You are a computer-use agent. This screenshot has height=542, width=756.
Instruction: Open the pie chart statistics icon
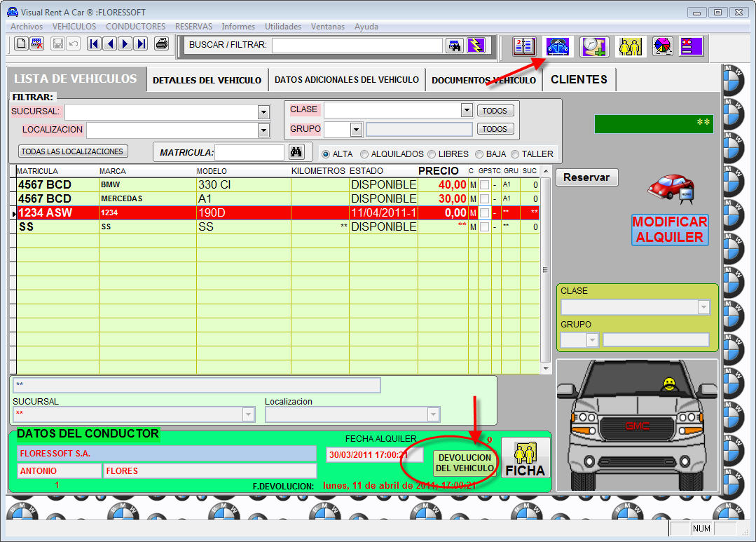(662, 46)
